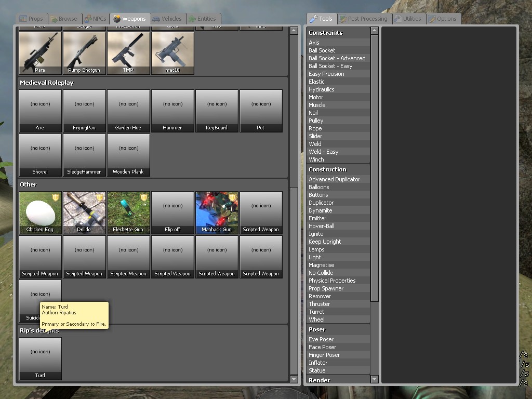Viewport: 532px width, 399px height.
Task: Click weapon list scroll up arrow
Action: point(294,31)
